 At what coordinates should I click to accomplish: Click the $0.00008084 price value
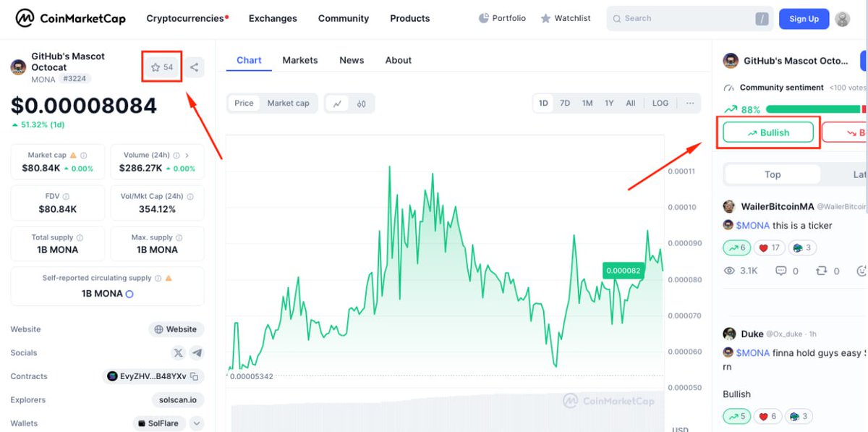pyautogui.click(x=84, y=106)
